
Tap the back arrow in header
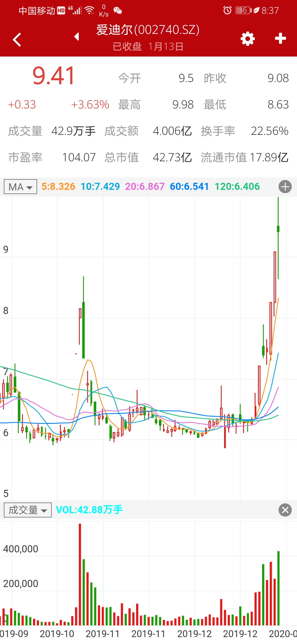tap(17, 39)
